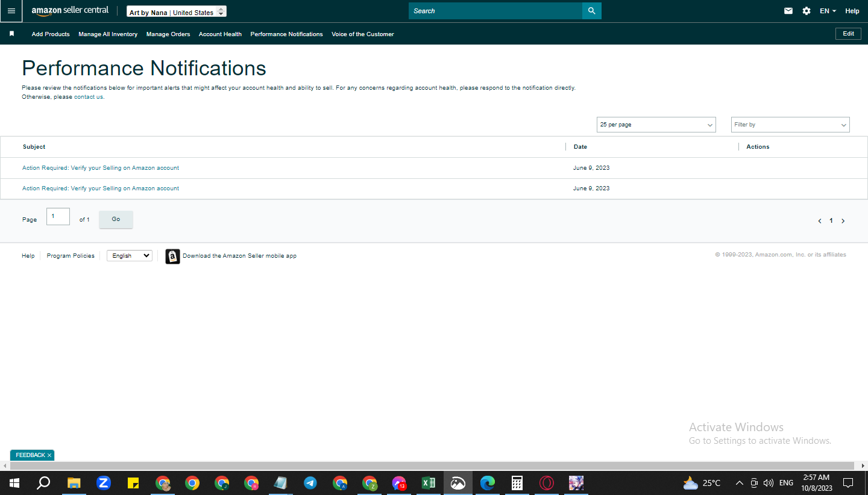Viewport: 868px width, 495px height.
Task: Open Telegram from the taskbar
Action: pyautogui.click(x=310, y=483)
